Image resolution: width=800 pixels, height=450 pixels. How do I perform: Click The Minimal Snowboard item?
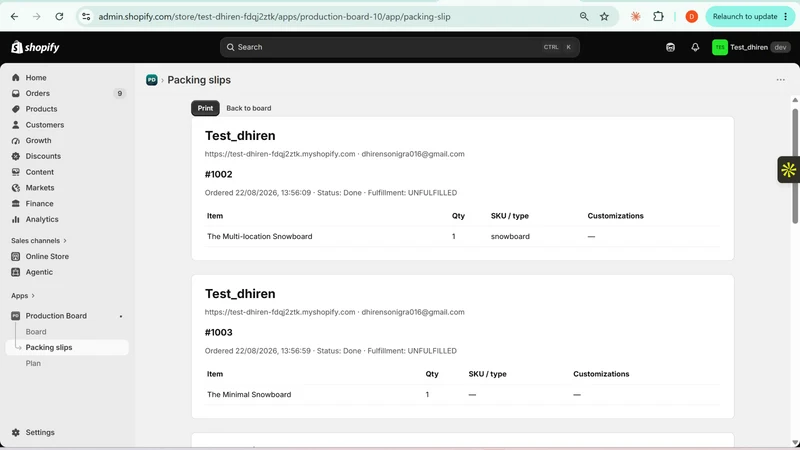249,395
